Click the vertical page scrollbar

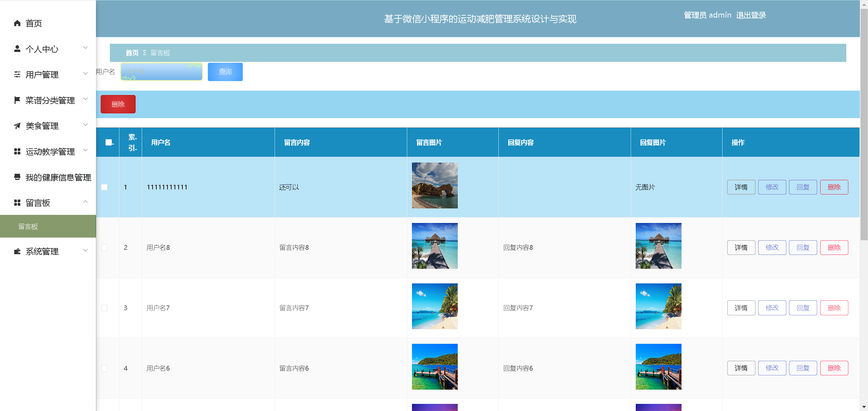pyautogui.click(x=864, y=124)
